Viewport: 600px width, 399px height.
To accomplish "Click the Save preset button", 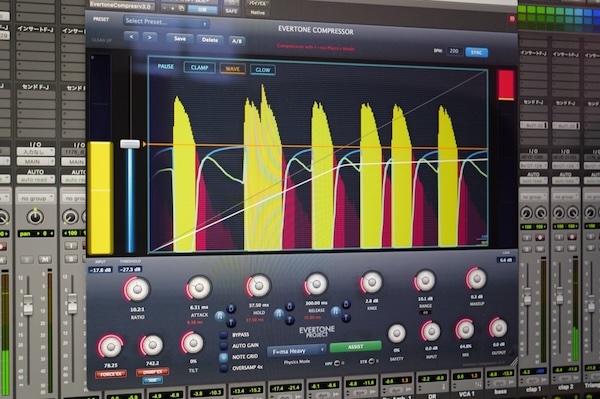I will [180, 39].
